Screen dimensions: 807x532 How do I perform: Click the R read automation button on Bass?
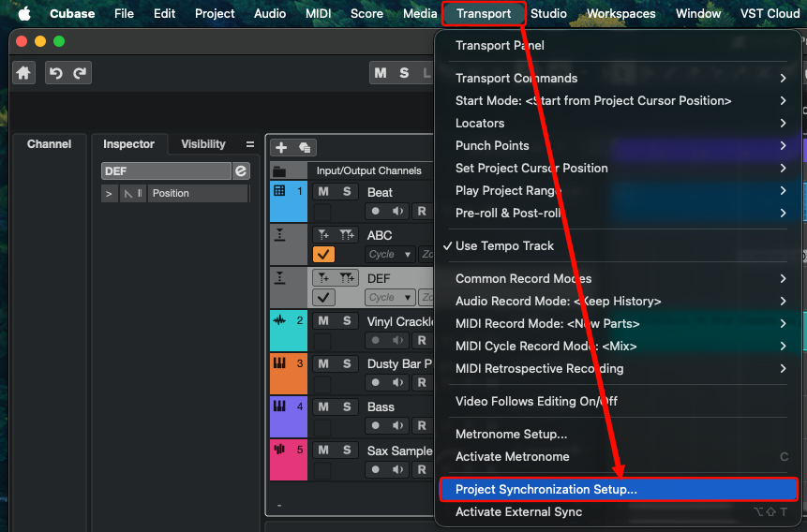pyautogui.click(x=422, y=425)
